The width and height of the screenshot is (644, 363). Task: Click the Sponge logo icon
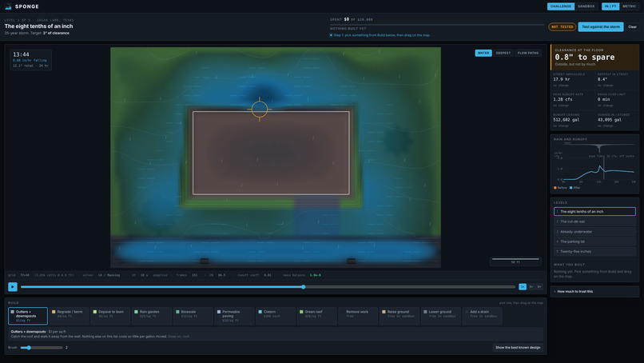coord(8,6)
